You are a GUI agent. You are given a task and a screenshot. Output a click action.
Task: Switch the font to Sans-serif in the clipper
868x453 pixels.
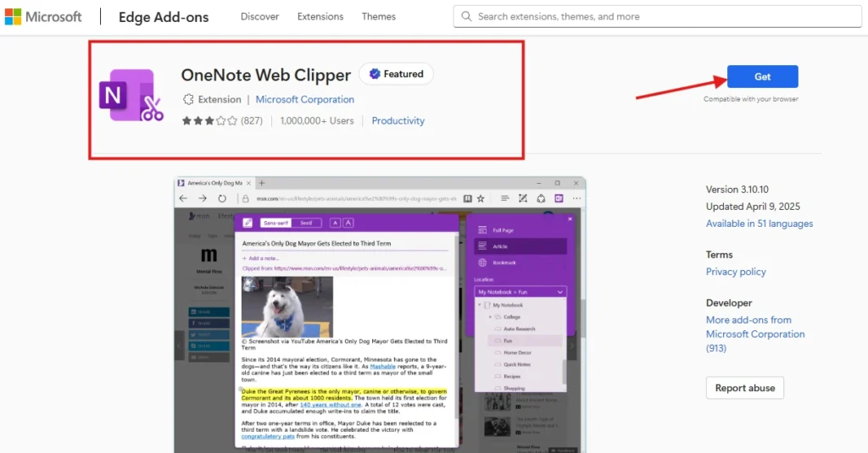pyautogui.click(x=275, y=223)
